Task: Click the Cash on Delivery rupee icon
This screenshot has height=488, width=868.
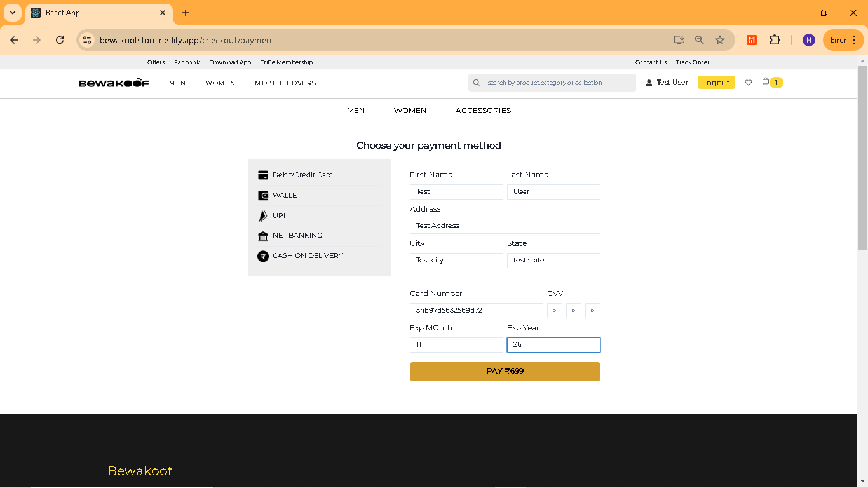Action: coord(263,256)
